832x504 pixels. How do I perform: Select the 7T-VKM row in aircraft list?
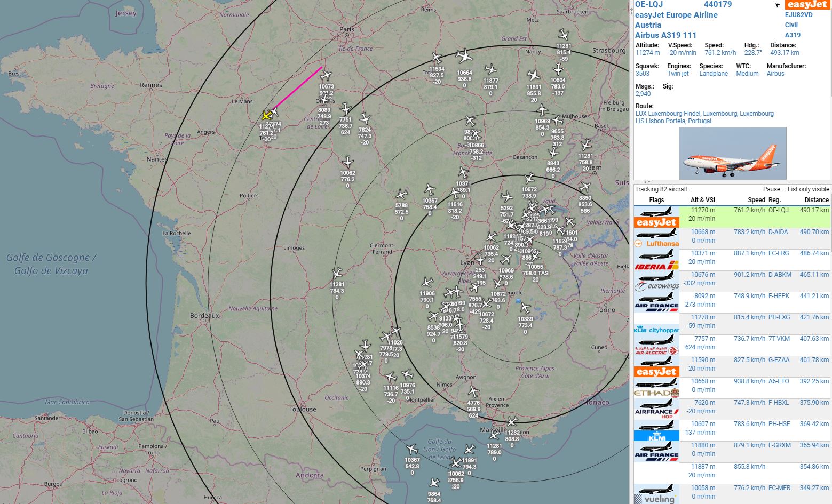point(732,345)
